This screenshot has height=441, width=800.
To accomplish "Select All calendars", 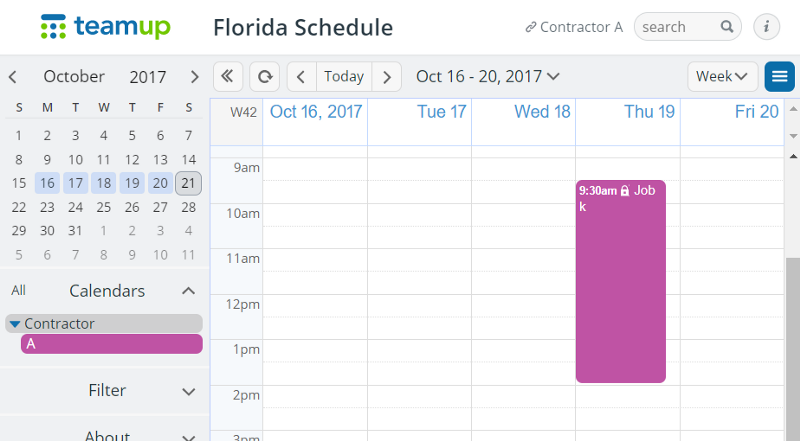I will click(18, 290).
